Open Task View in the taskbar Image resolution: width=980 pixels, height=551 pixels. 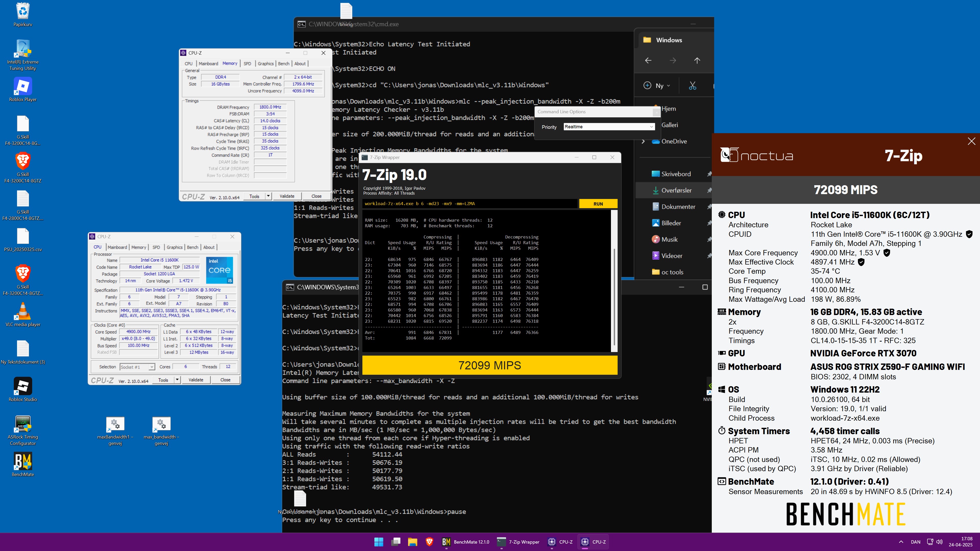(396, 542)
